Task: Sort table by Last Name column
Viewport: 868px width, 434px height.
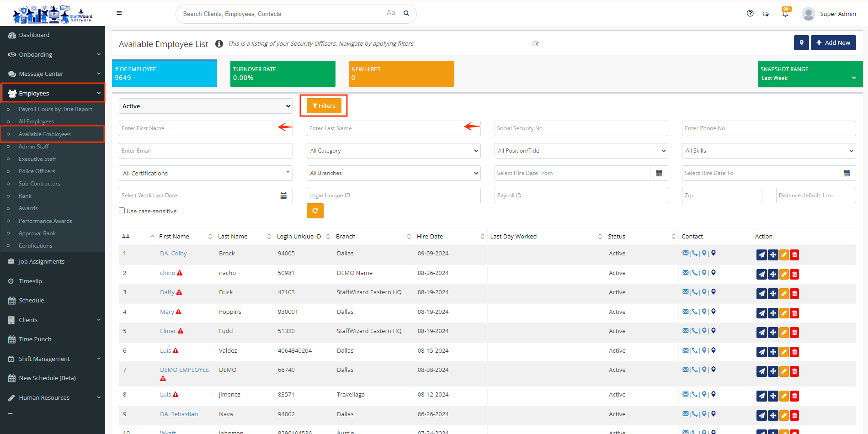Action: click(244, 236)
